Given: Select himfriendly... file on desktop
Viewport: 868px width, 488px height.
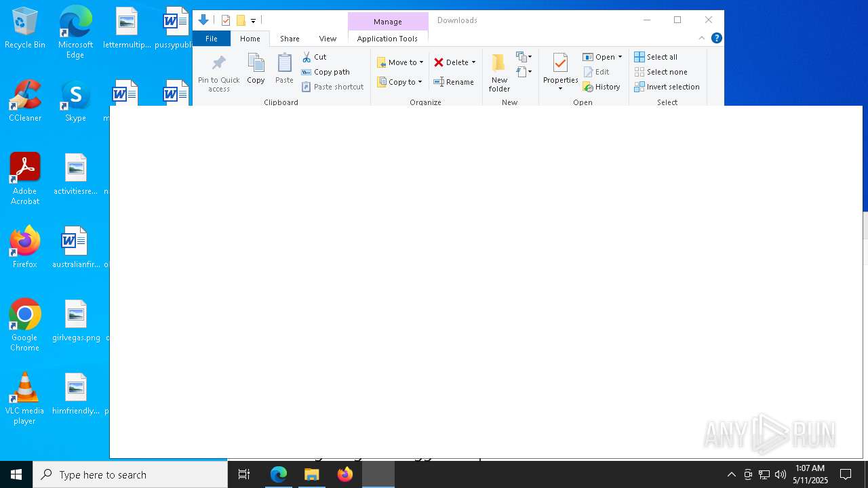Looking at the screenshot, I should coord(75,394).
